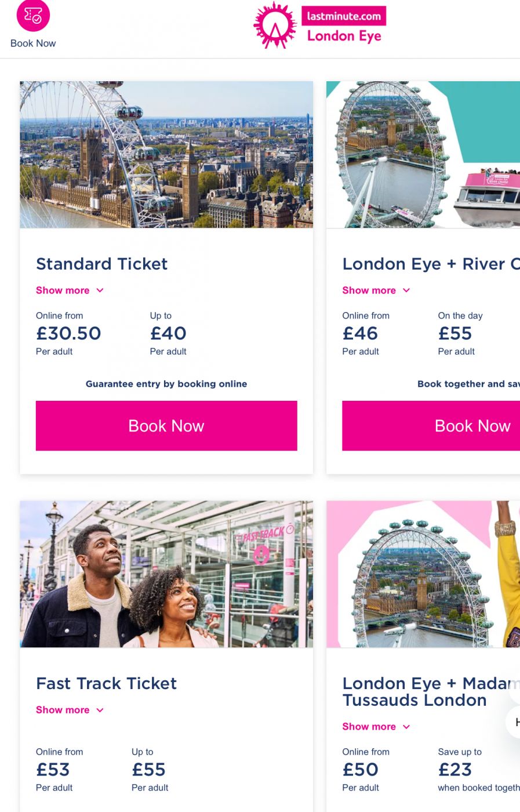Click the lastminute.com brand badge
Viewport: 520px width, 812px height.
[x=344, y=16]
